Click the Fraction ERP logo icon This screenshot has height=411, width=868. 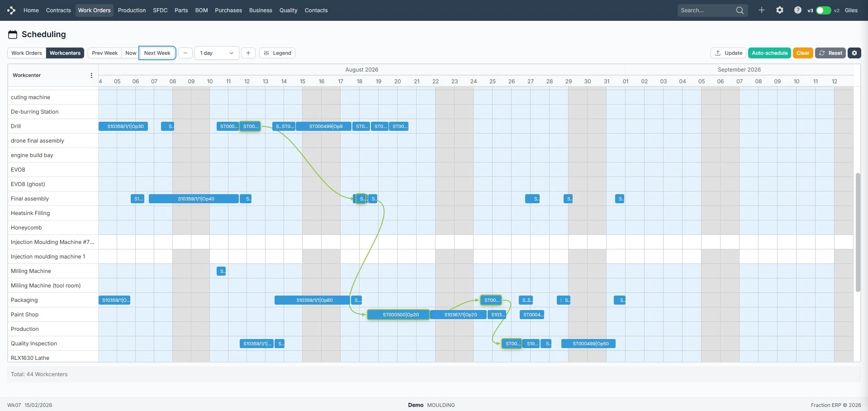click(x=11, y=10)
